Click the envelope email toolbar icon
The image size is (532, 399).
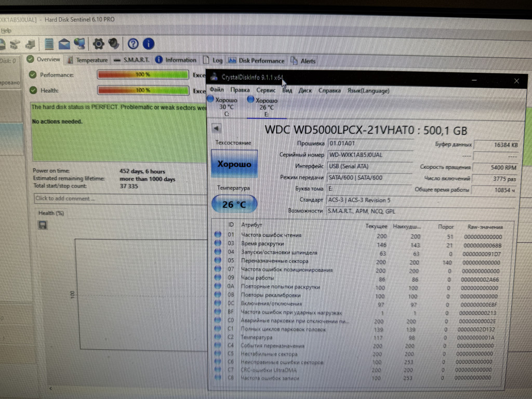click(x=64, y=44)
